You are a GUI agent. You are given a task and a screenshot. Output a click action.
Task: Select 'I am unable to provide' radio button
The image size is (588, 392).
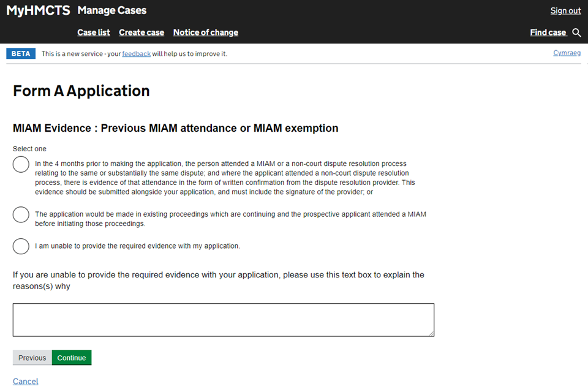pos(21,246)
